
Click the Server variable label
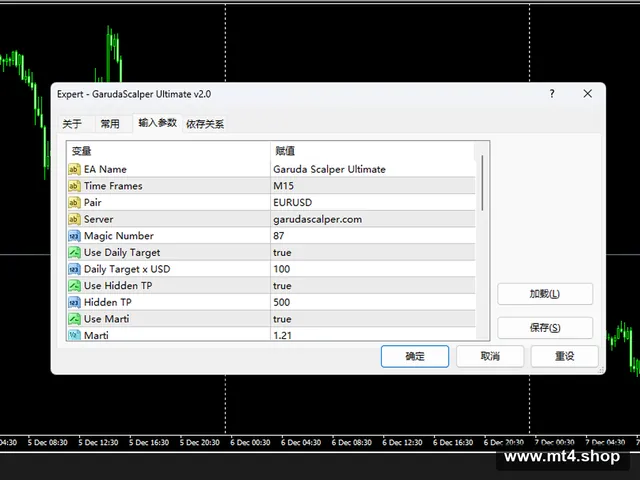[98, 219]
